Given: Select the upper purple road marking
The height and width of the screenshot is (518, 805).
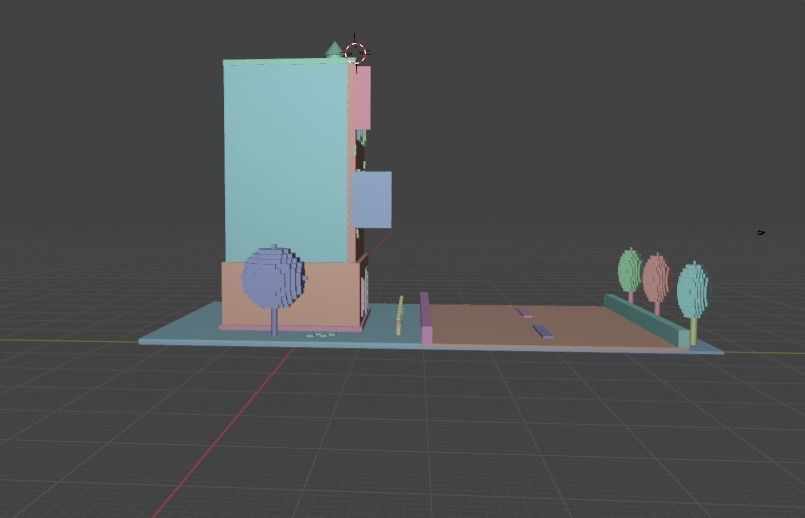Looking at the screenshot, I should pyautogui.click(x=524, y=312).
